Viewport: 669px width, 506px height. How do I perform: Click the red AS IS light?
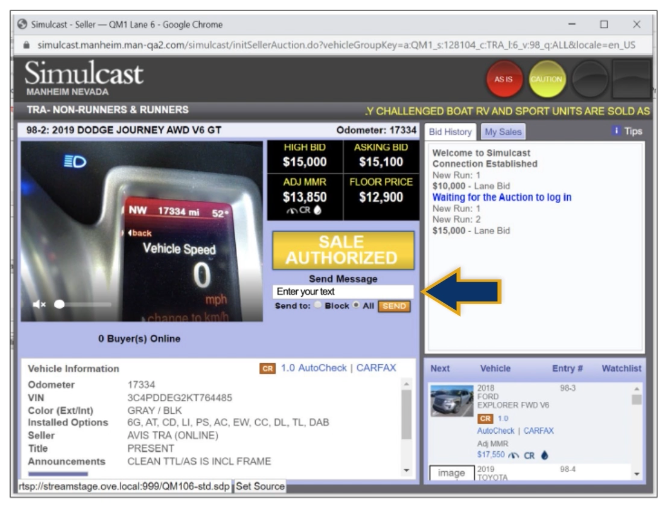[504, 79]
